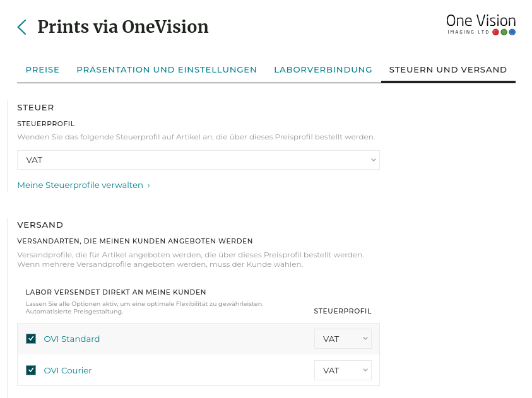The height and width of the screenshot is (398, 532).
Task: Open the main Steuerprofil VAT dropdown
Action: pyautogui.click(x=198, y=160)
